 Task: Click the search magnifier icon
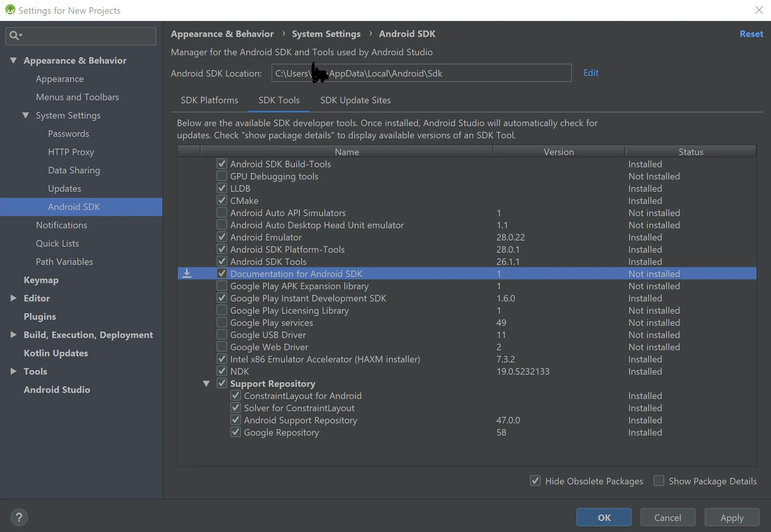coord(14,35)
